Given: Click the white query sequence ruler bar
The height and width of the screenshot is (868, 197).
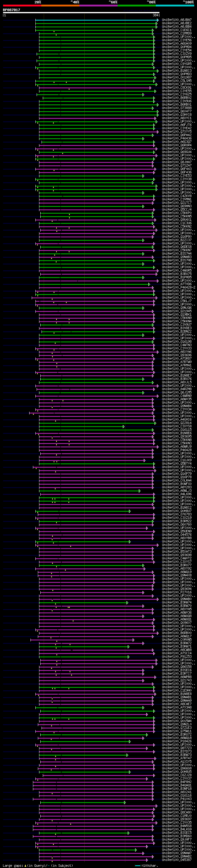Looking at the screenshot, I should point(81,12).
